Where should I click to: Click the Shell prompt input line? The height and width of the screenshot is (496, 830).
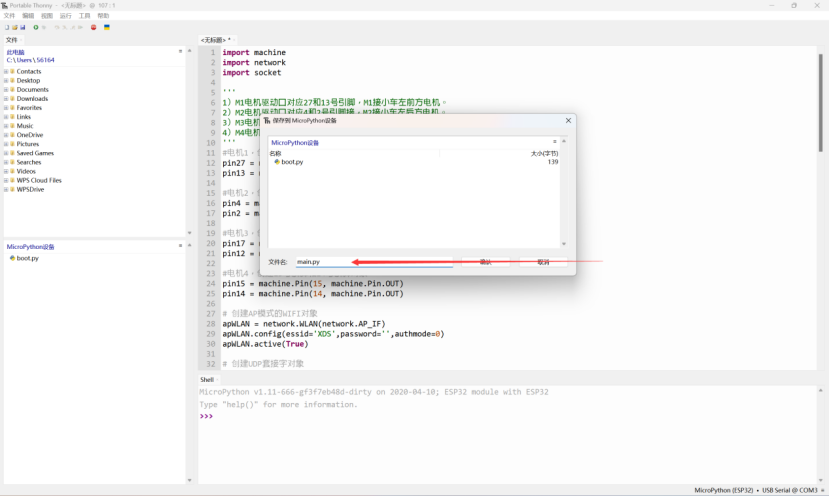[508, 417]
